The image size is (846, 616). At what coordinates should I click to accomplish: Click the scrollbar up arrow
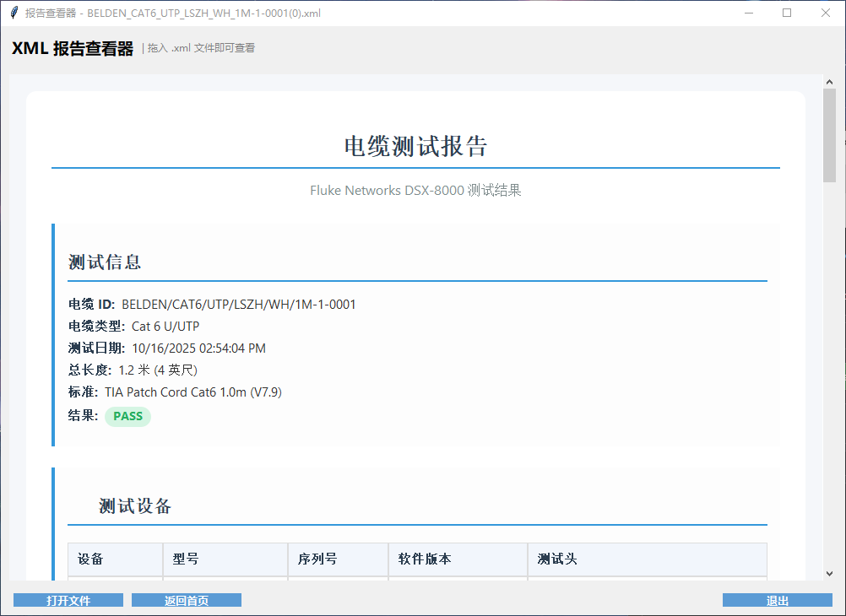[829, 82]
